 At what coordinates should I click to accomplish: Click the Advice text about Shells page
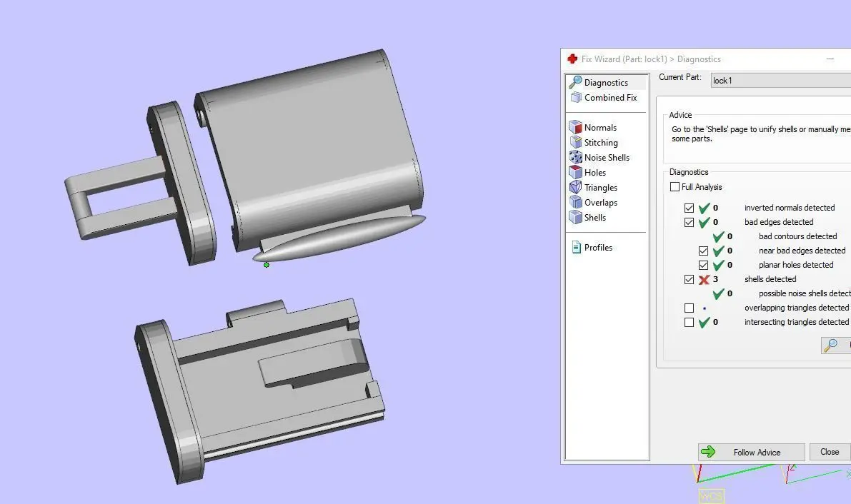(761, 134)
